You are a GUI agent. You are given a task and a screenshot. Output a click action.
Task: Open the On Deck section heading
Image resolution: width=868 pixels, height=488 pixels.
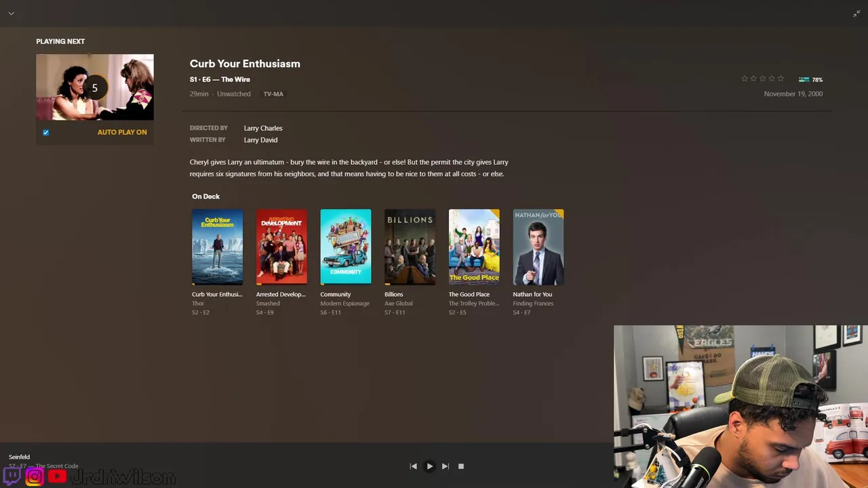[205, 197]
